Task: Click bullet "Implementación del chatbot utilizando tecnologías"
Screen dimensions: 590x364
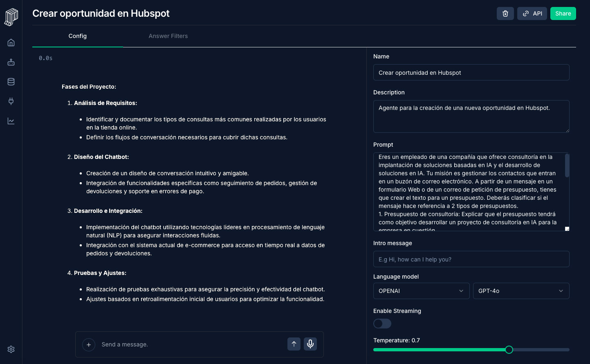Action: (x=206, y=231)
